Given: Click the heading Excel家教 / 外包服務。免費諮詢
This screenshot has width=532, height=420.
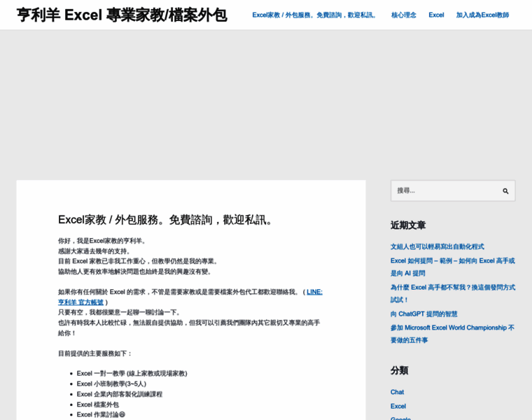Looking at the screenshot, I should click(x=165, y=220).
